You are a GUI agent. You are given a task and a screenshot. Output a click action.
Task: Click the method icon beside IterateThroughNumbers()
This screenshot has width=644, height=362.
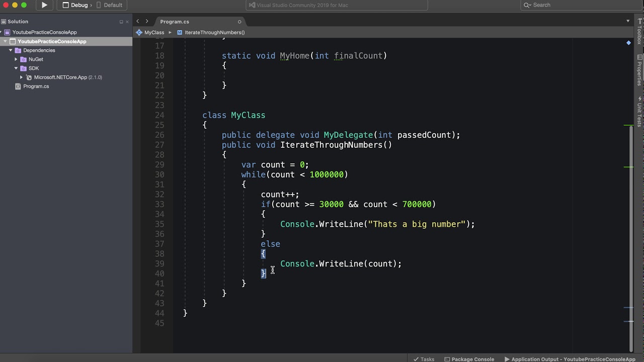180,32
